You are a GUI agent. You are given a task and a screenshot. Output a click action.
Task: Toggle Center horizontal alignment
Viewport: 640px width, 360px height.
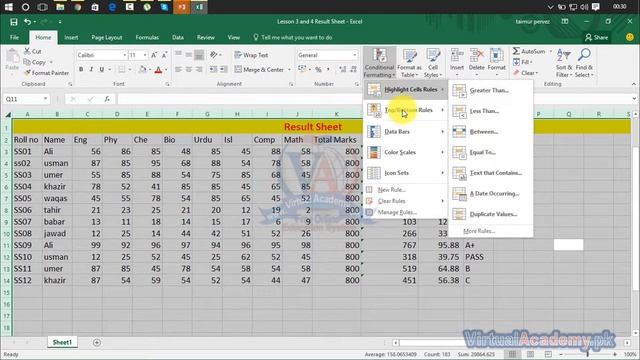point(189,69)
